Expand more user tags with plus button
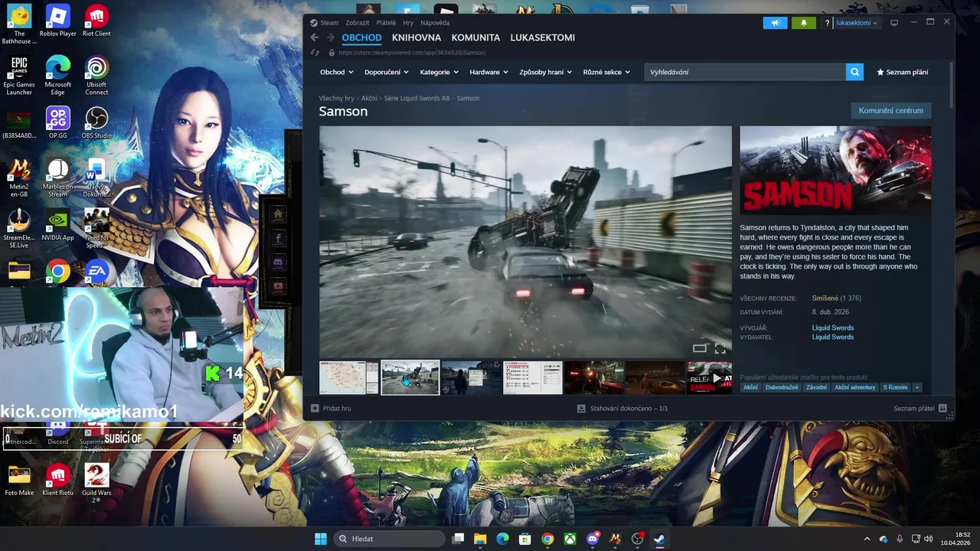980x551 pixels. (917, 387)
